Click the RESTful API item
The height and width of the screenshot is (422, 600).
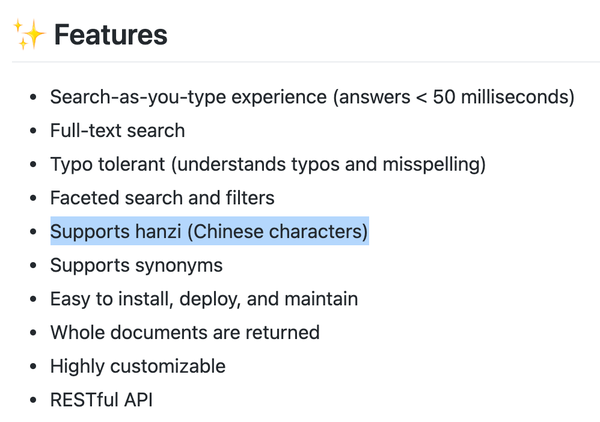pyautogui.click(x=101, y=400)
